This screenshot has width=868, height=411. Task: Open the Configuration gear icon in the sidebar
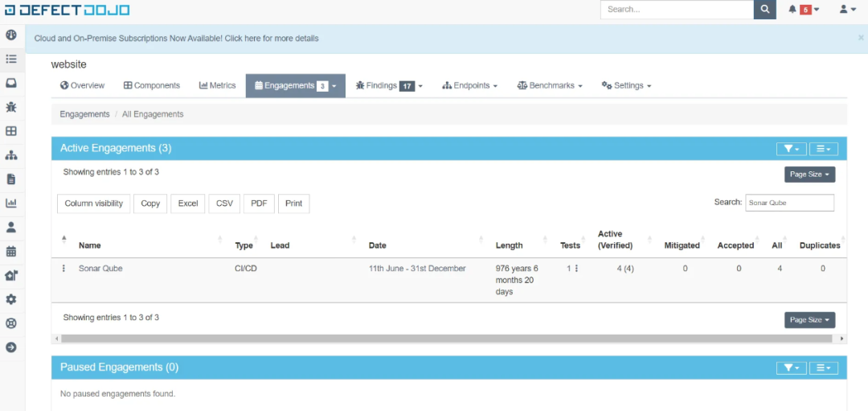click(x=11, y=300)
